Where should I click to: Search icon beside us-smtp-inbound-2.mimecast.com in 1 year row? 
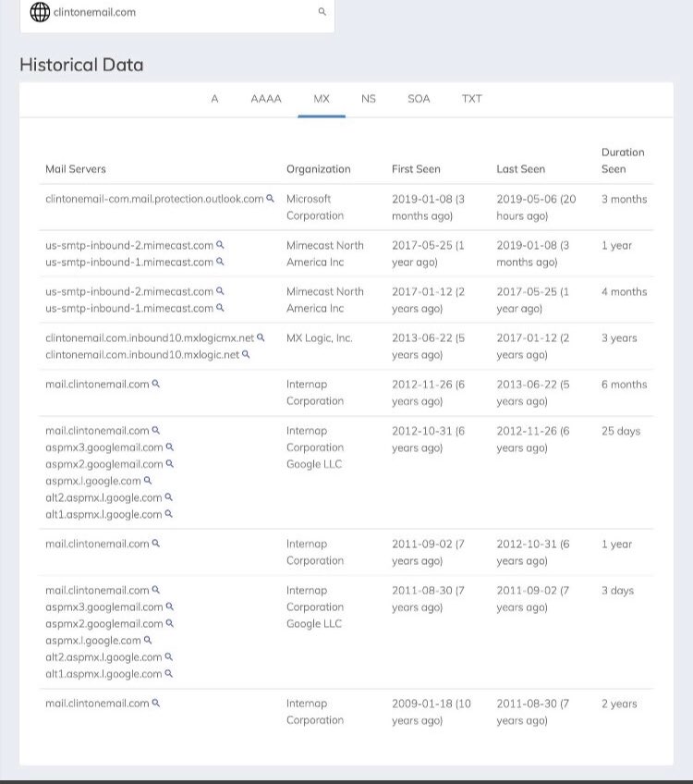220,245
